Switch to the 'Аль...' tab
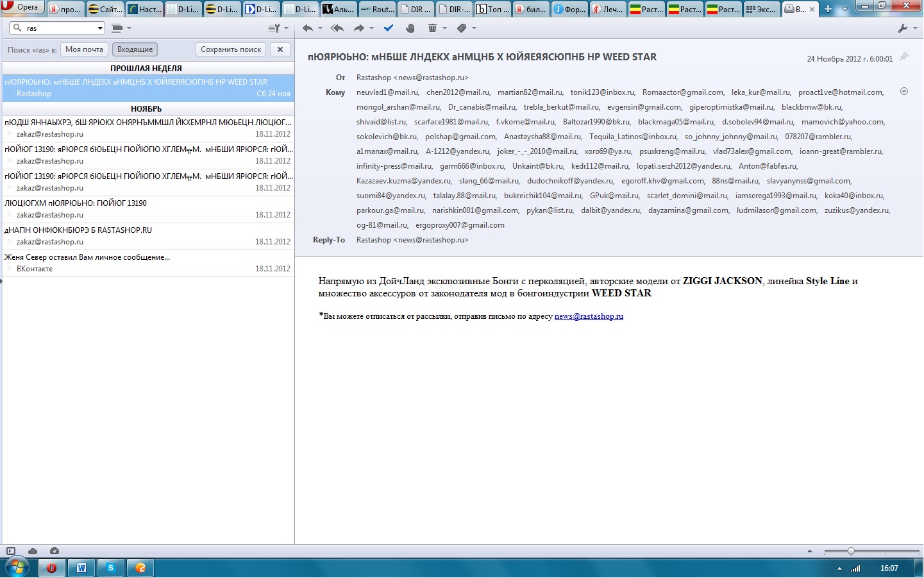Screen dimensions: 924x578 pos(338,9)
